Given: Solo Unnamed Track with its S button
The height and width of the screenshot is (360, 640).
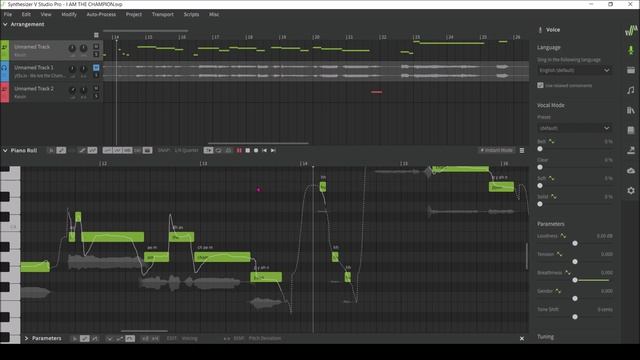Looking at the screenshot, I should coord(96,54).
